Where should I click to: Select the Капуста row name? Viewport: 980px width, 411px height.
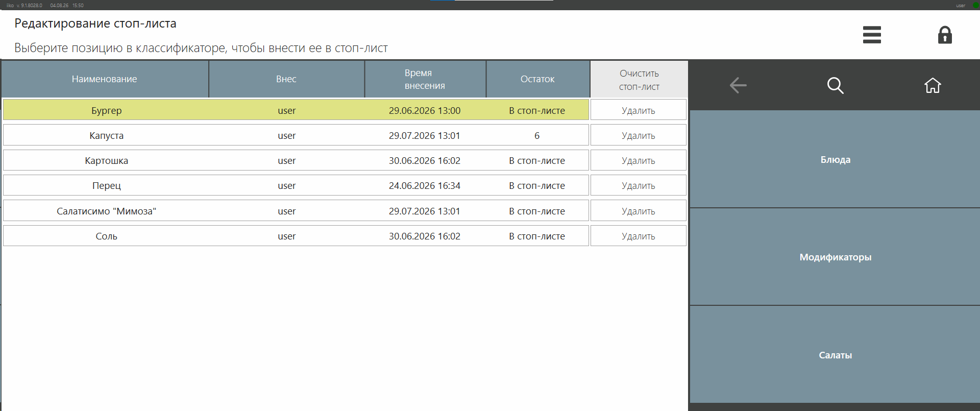click(106, 135)
